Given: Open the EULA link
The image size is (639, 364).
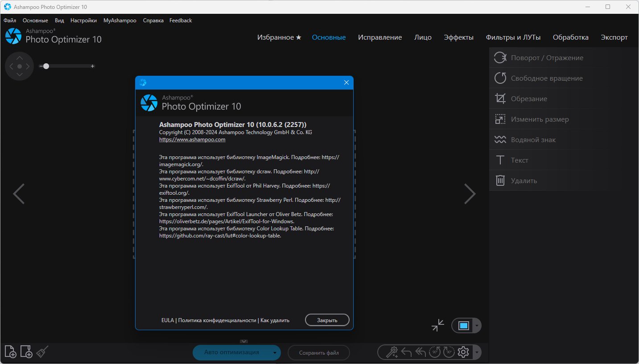Looking at the screenshot, I should coord(167,320).
